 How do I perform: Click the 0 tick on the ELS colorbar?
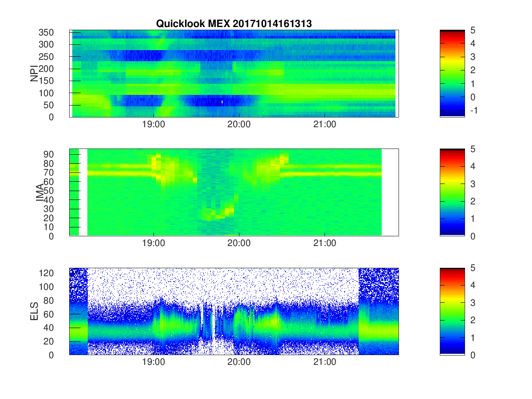coord(473,355)
